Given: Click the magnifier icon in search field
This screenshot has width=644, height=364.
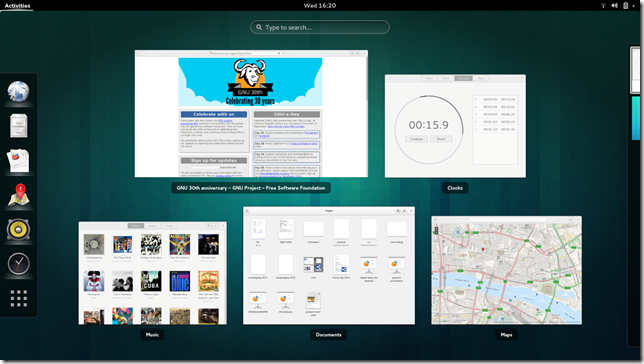Looking at the screenshot, I should pyautogui.click(x=259, y=27).
